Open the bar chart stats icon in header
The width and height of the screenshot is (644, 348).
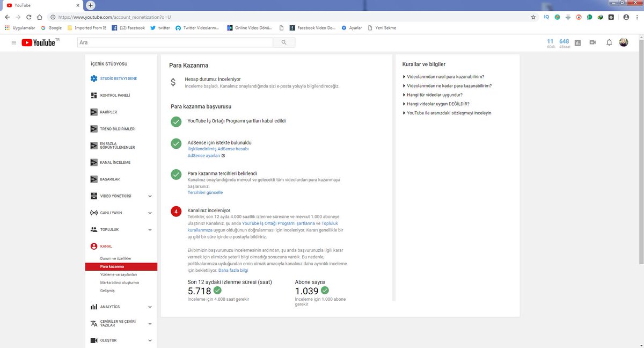coord(578,42)
